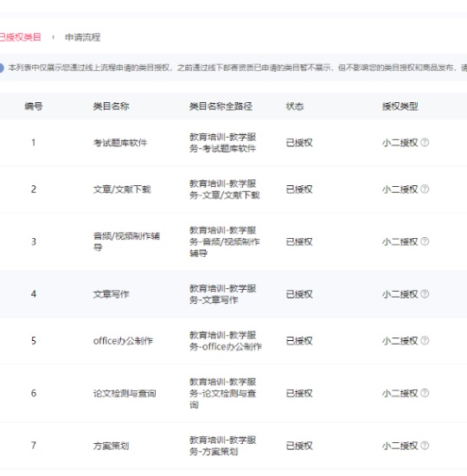Open help icon beside row 1 小二授权
Screen dimensions: 467x476
(425, 143)
